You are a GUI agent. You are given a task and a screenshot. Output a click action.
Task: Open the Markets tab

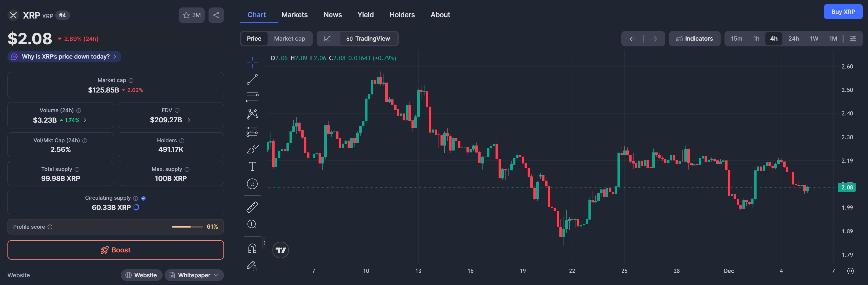(294, 15)
